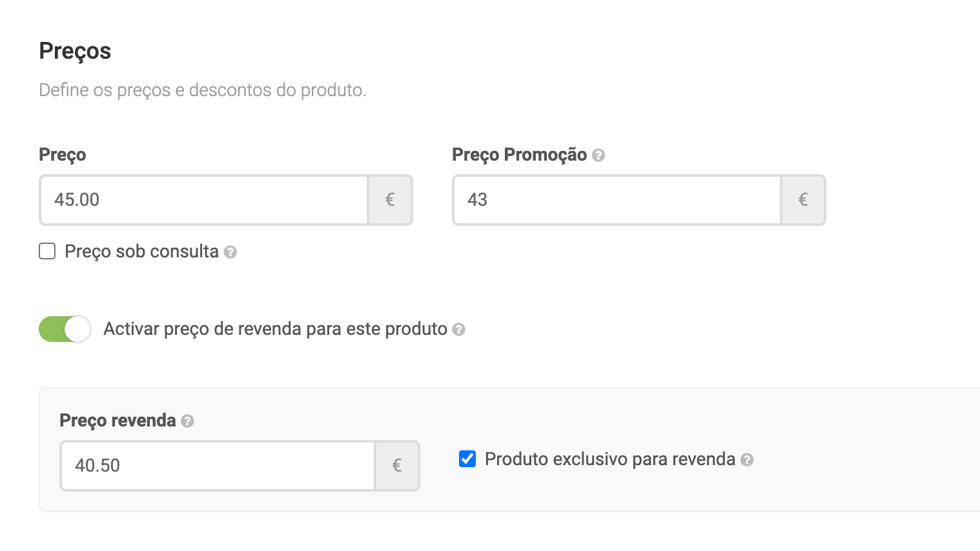
Task: Click the € symbol next to Preço revenda
Action: tap(397, 466)
